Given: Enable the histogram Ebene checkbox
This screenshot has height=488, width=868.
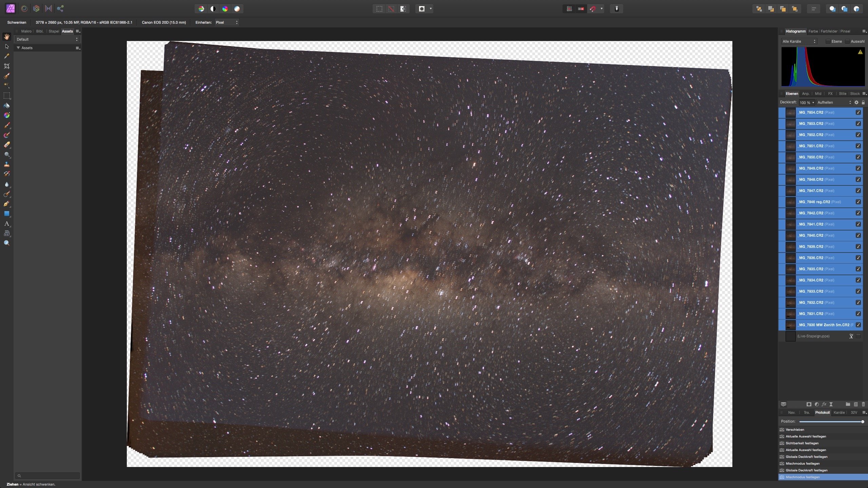Looking at the screenshot, I should pyautogui.click(x=828, y=41).
